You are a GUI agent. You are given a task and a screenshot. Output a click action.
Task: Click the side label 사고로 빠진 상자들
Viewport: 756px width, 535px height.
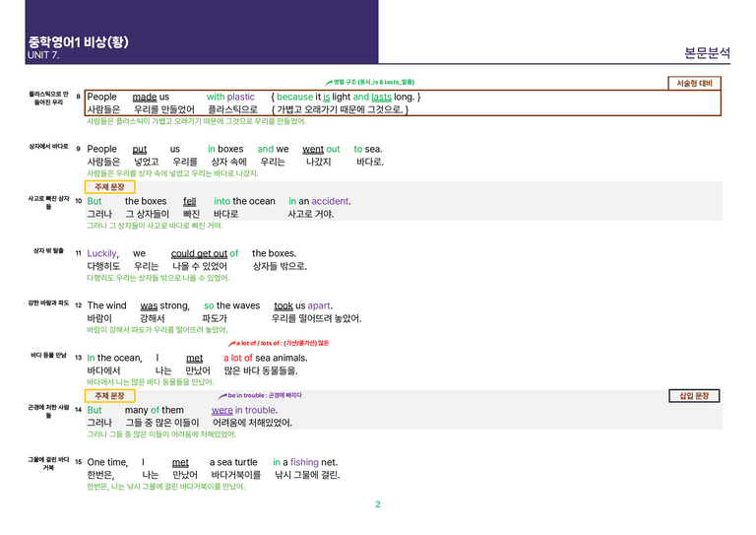[x=48, y=202]
